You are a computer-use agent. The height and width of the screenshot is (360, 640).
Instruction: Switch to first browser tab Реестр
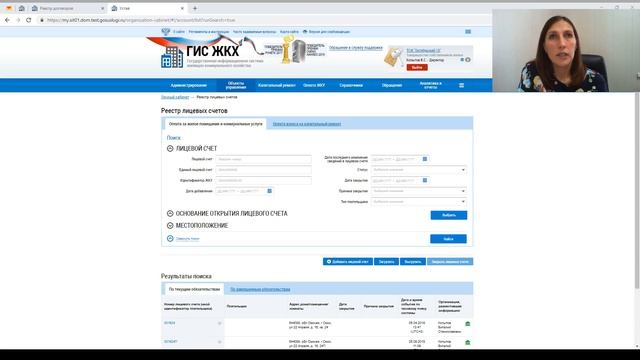[68, 8]
